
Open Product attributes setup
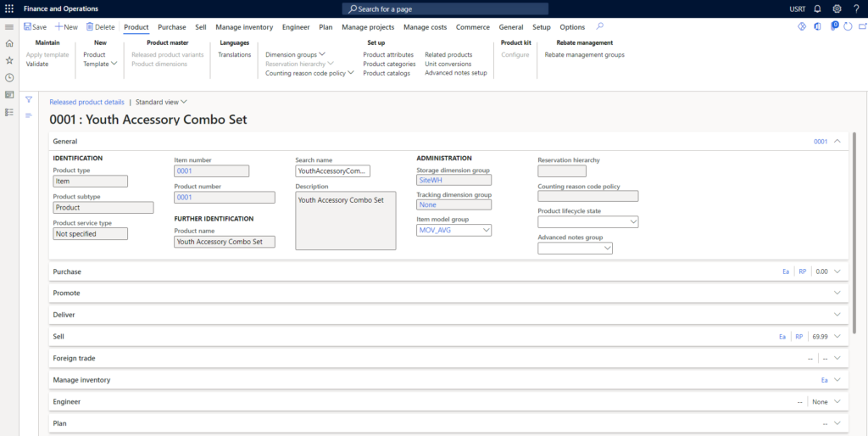[388, 54]
